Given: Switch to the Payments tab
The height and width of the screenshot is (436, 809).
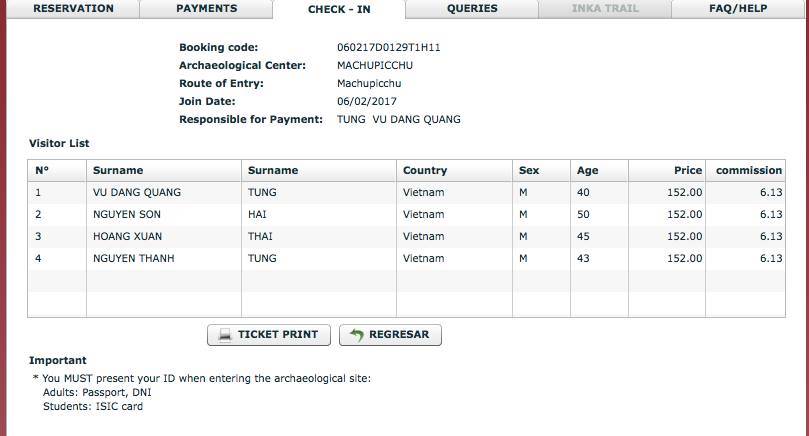Looking at the screenshot, I should point(206,9).
